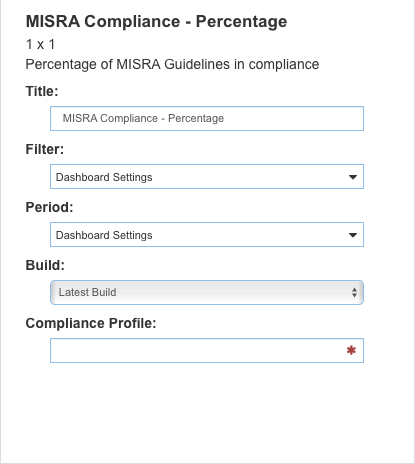The width and height of the screenshot is (415, 464).
Task: Click the Compliance Profile: field label
Action: click(x=91, y=323)
